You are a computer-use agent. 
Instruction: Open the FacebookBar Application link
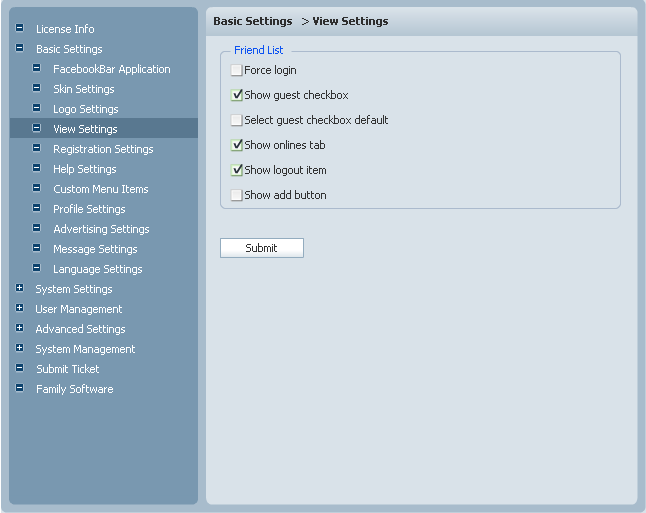pyautogui.click(x=111, y=69)
